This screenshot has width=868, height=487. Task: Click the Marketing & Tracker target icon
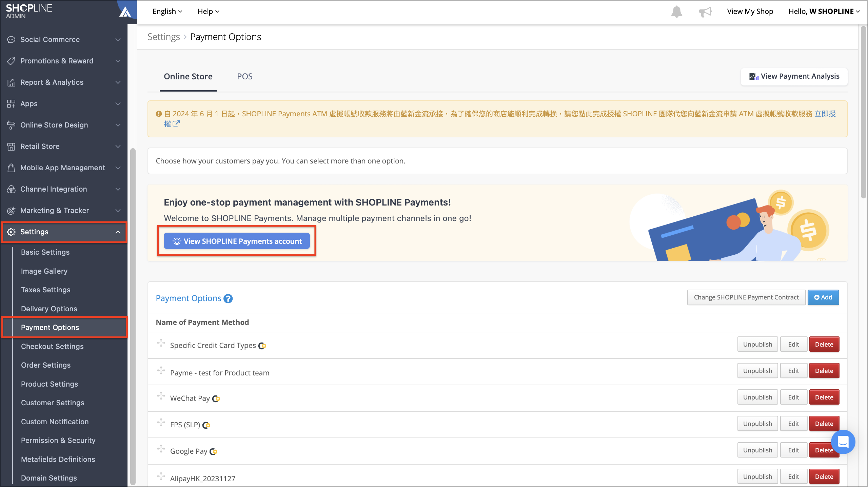click(x=11, y=211)
